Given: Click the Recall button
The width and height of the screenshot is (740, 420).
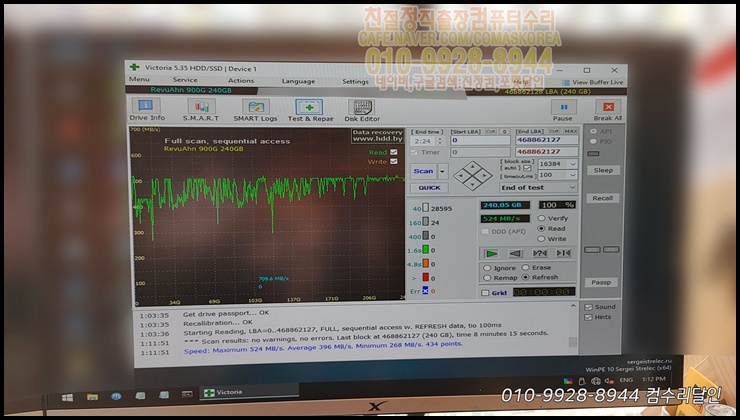Looking at the screenshot, I should 603,198.
